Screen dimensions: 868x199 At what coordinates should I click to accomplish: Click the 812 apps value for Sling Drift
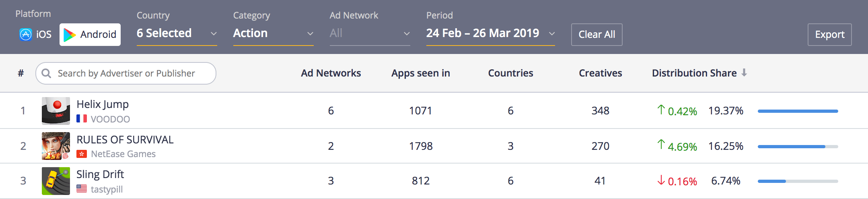421,181
